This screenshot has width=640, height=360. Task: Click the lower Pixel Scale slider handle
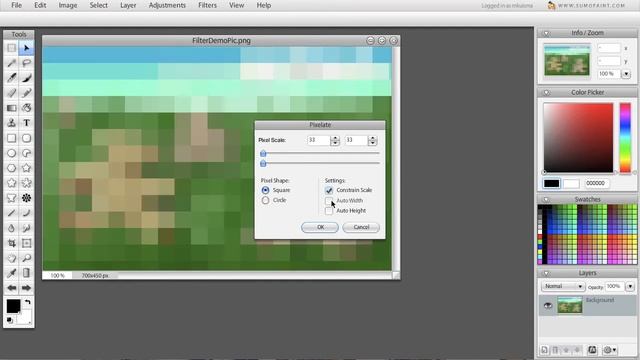[x=263, y=163]
